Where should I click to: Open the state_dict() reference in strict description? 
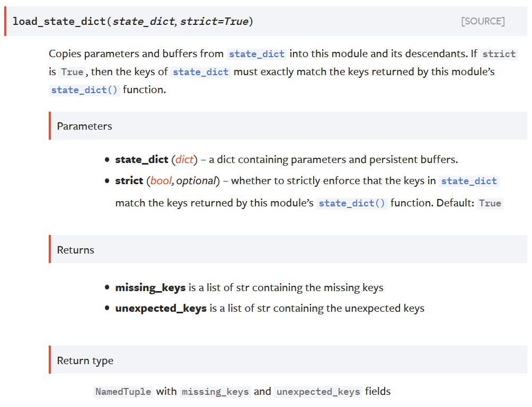(x=352, y=203)
